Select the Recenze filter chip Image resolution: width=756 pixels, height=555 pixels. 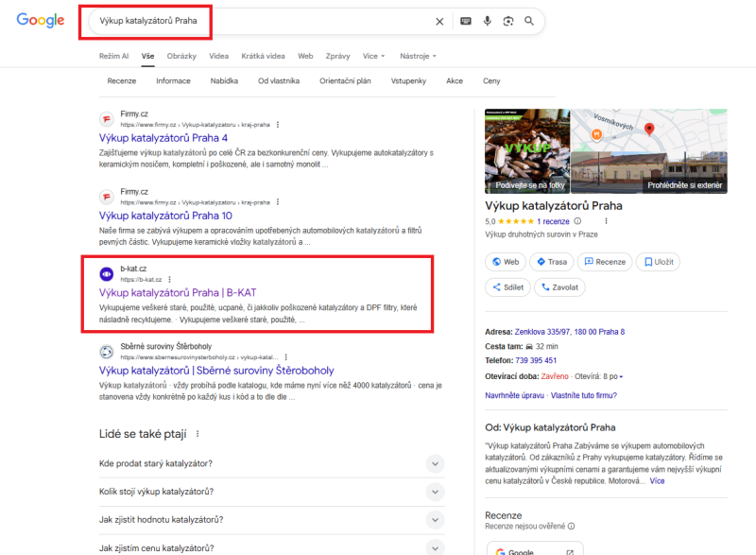pyautogui.click(x=122, y=81)
